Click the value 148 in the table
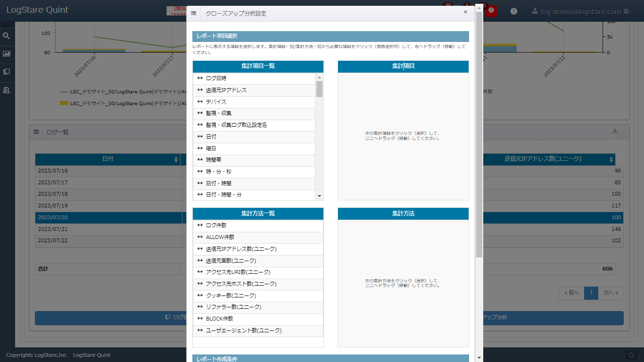Image resolution: width=644 pixels, height=362 pixels. click(x=616, y=229)
